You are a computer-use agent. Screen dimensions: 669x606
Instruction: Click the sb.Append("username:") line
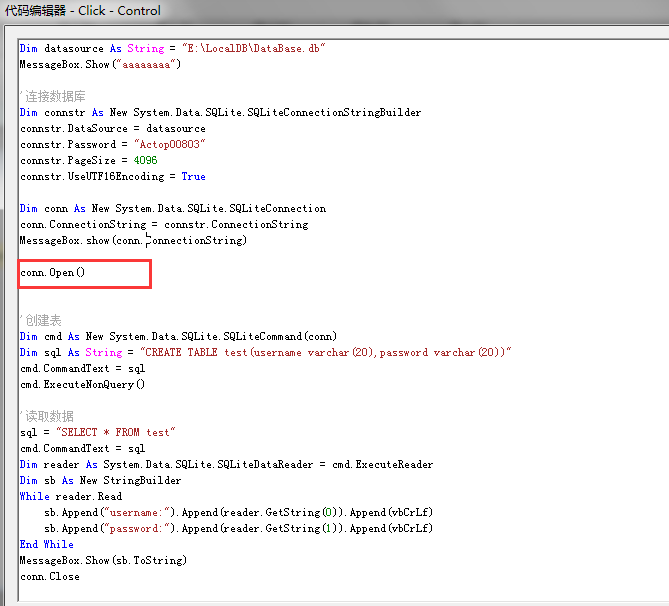tap(239, 513)
